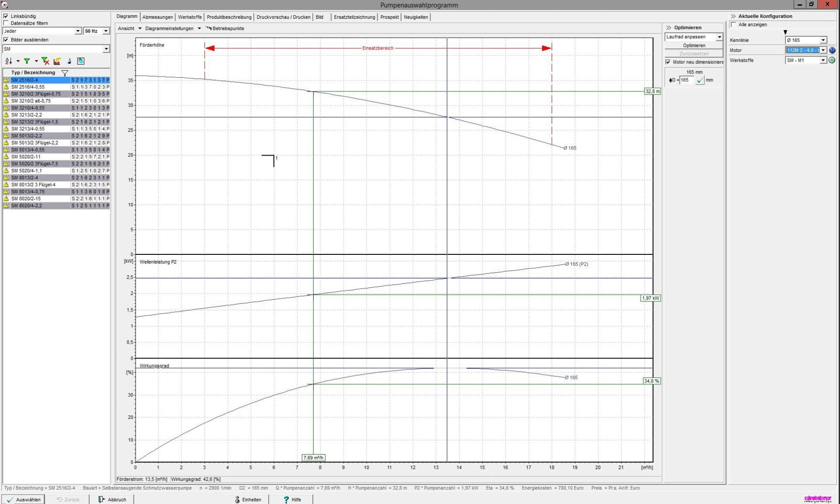Image resolution: width=840 pixels, height=504 pixels.
Task: Confirm diameter with the green checkmark
Action: [701, 80]
